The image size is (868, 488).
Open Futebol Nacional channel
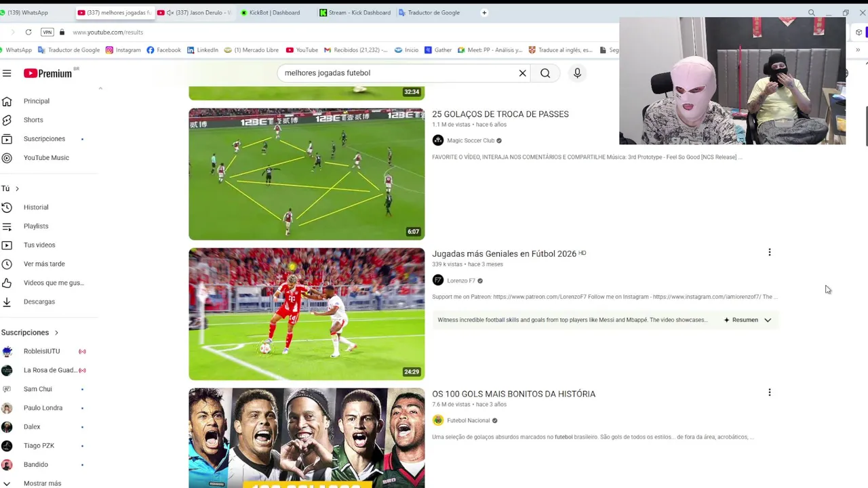coord(468,420)
